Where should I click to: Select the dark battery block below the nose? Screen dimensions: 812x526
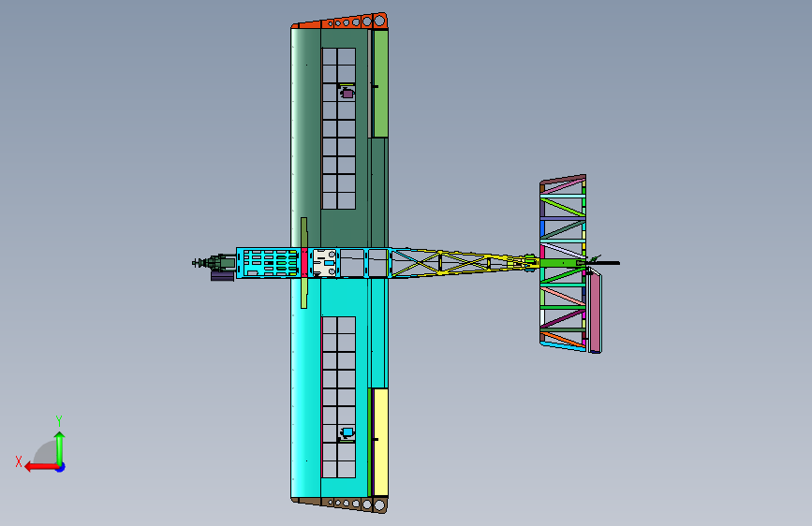pyautogui.click(x=223, y=276)
